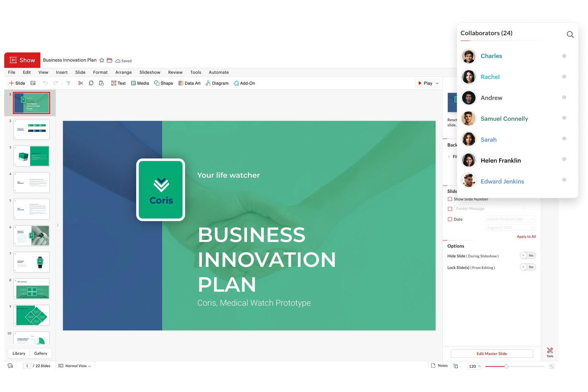Insert a Text box from the toolbar
Image resolution: width=588 pixels, height=392 pixels.
pos(118,83)
